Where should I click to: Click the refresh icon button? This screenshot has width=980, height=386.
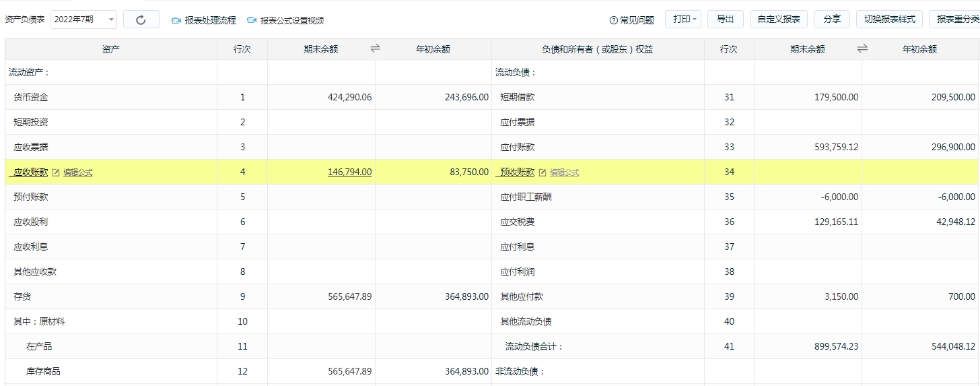(x=141, y=20)
